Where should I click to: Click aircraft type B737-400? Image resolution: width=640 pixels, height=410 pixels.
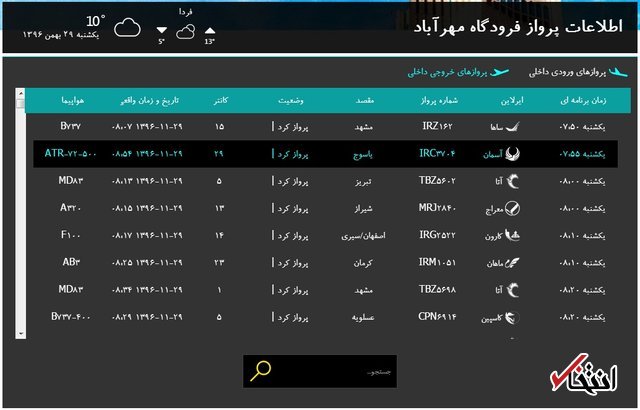[70, 317]
